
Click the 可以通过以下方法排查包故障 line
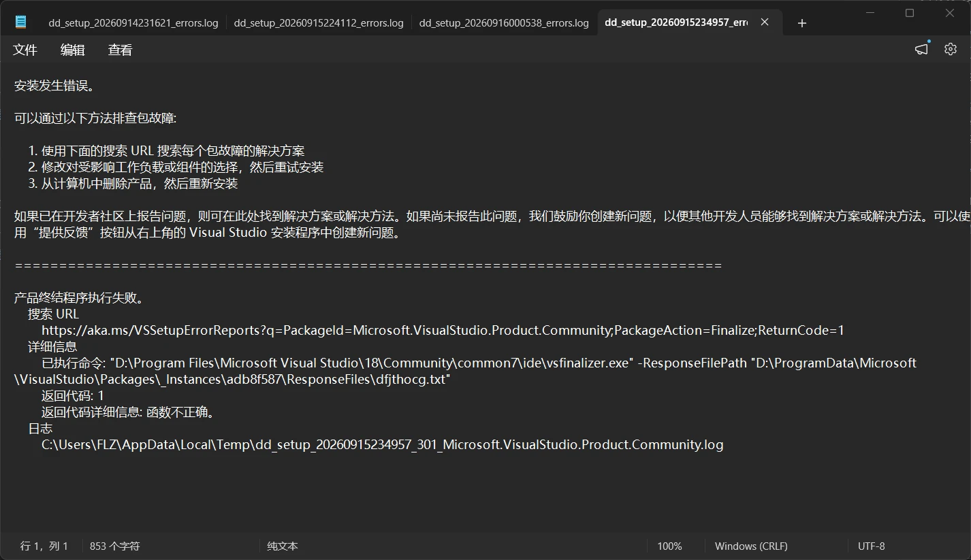tap(95, 118)
